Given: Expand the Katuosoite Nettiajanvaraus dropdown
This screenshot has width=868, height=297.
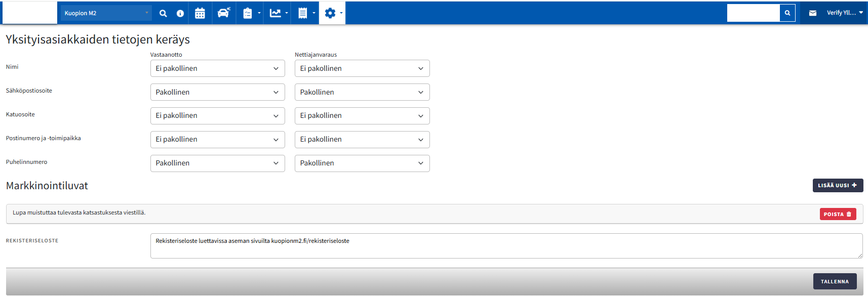Looking at the screenshot, I should 362,115.
